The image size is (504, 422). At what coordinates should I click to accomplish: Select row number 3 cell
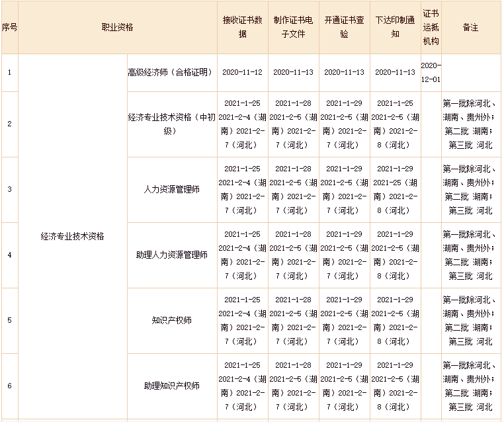point(9,189)
